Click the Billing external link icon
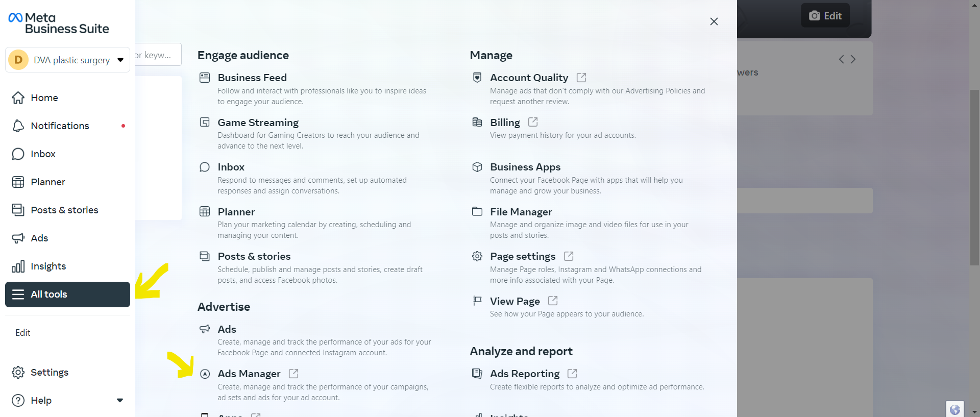980x417 pixels. click(533, 122)
